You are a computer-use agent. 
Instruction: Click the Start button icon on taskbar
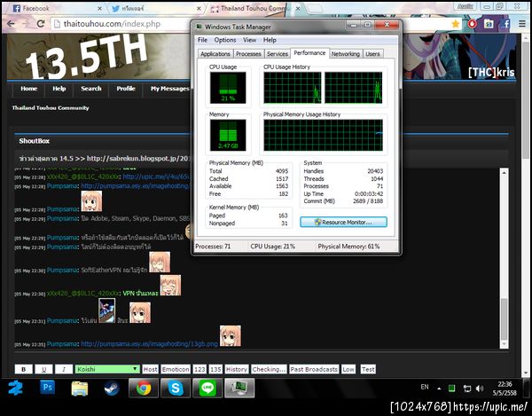15,389
